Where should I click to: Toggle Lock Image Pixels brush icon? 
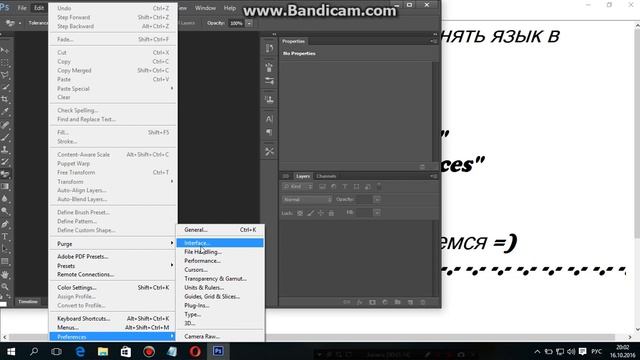[311, 213]
